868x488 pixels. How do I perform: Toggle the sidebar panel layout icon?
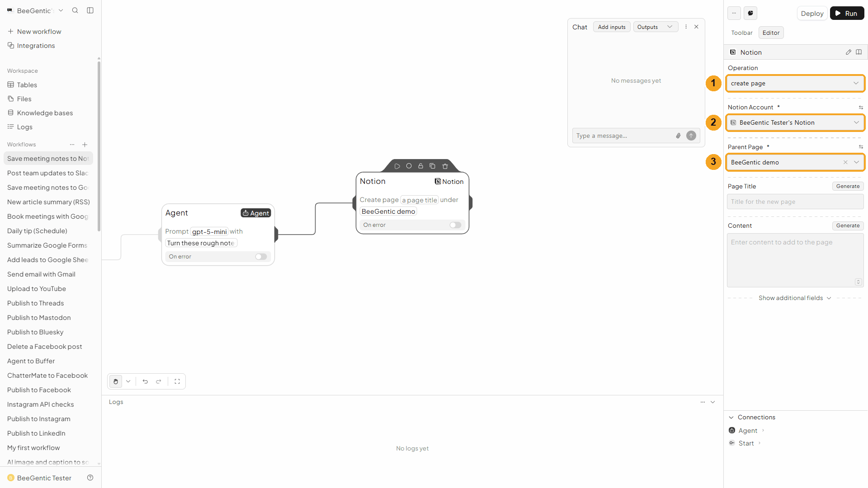click(90, 10)
